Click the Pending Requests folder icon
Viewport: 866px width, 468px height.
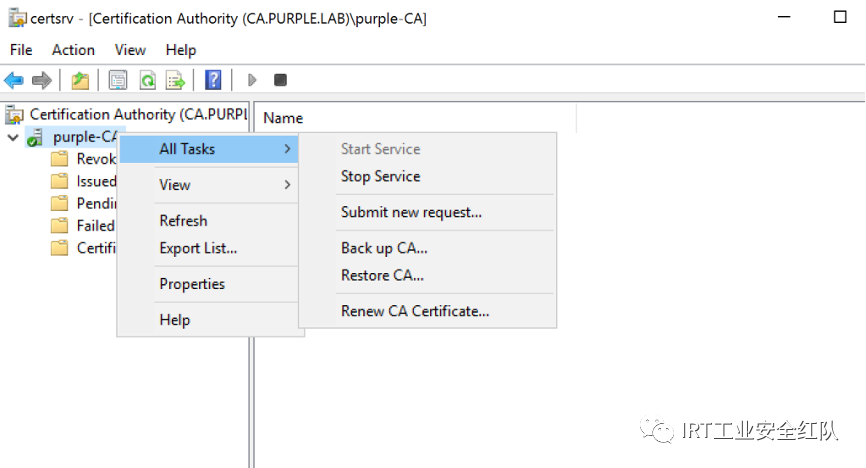(x=59, y=203)
